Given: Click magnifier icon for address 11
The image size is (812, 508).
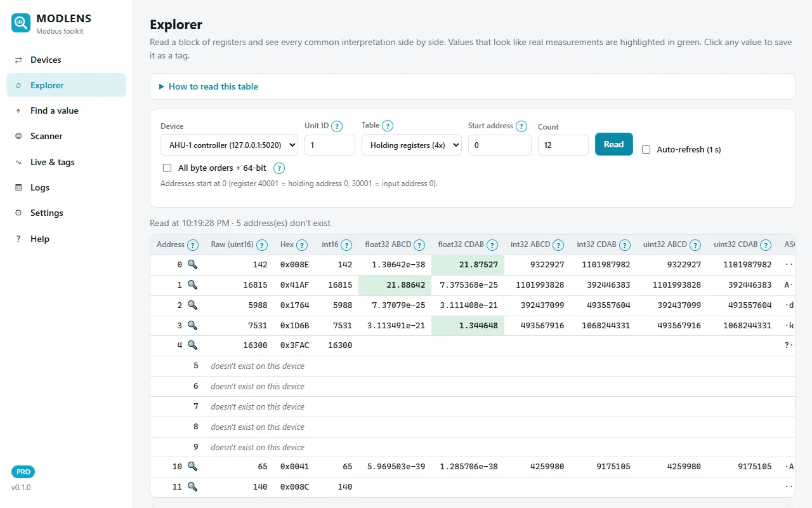Looking at the screenshot, I should click(192, 486).
